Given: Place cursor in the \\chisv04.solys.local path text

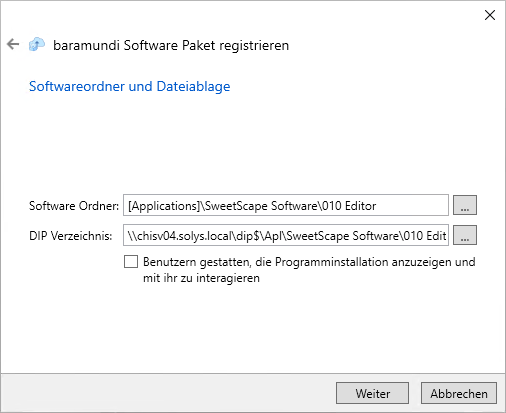Looking at the screenshot, I should [x=287, y=236].
